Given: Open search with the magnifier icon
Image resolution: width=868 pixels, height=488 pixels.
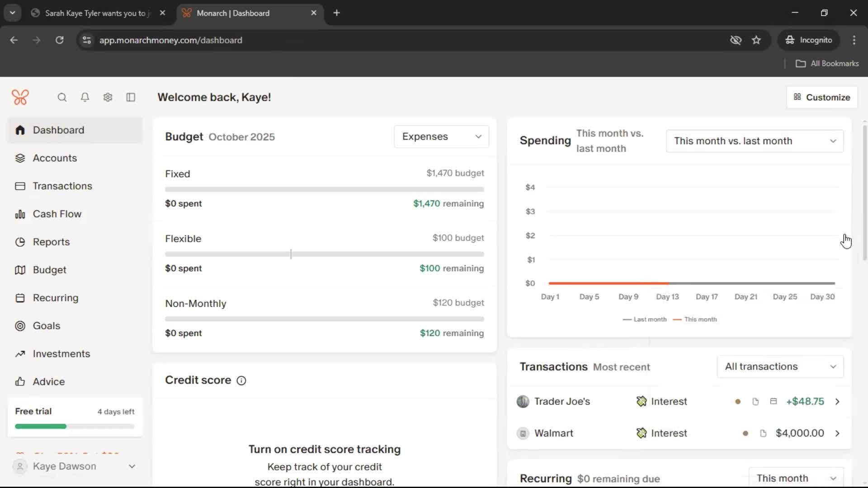Looking at the screenshot, I should [62, 97].
